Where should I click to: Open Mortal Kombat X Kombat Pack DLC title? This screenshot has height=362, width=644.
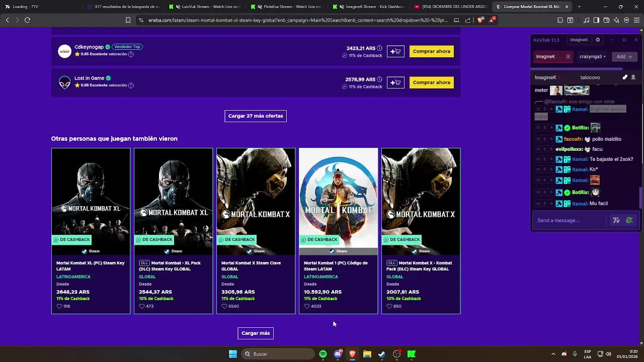tap(419, 266)
